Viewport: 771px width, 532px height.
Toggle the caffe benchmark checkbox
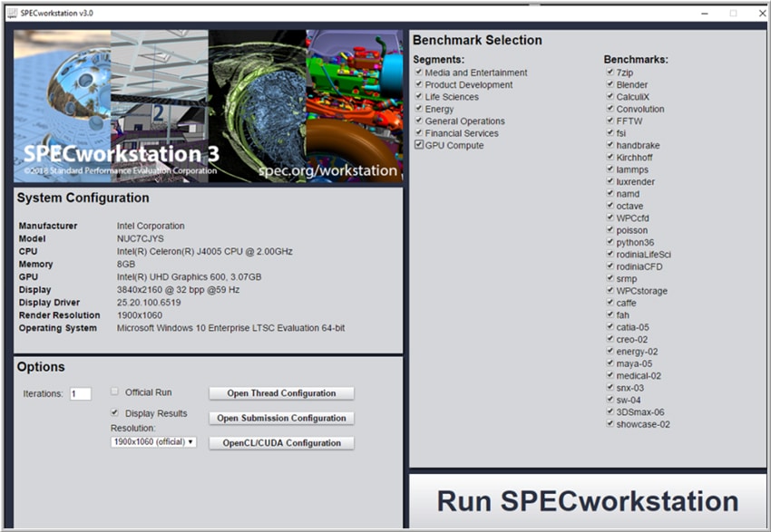[610, 302]
